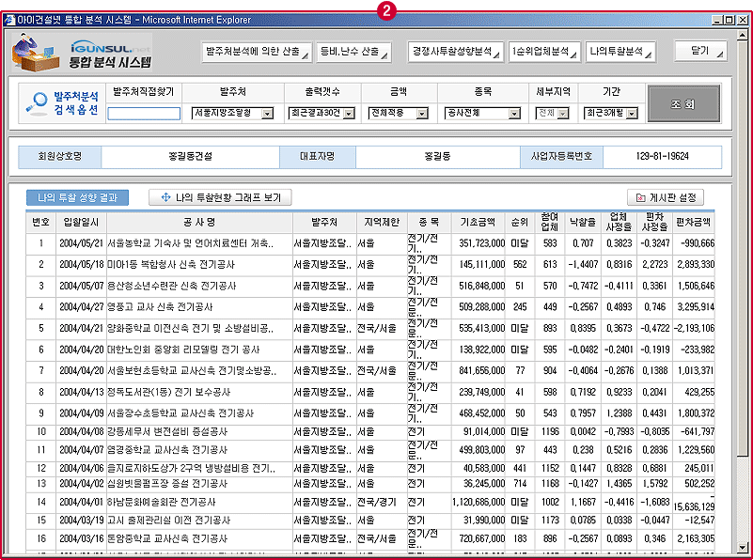Click the Internet Explorer icon in the title bar
This screenshot has width=753, height=560.
coord(9,20)
